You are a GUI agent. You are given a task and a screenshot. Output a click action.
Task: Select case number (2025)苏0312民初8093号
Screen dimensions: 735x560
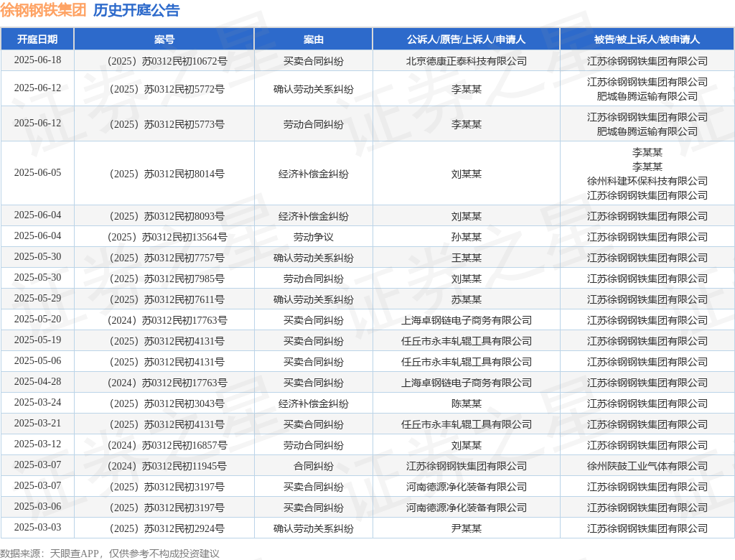[167, 216]
